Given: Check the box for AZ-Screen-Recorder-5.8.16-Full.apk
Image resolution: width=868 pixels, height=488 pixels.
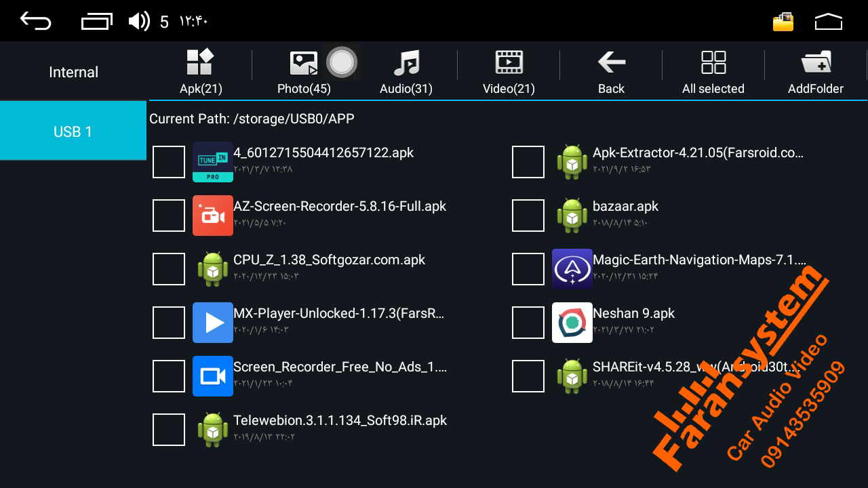Looking at the screenshot, I should pyautogui.click(x=169, y=216).
